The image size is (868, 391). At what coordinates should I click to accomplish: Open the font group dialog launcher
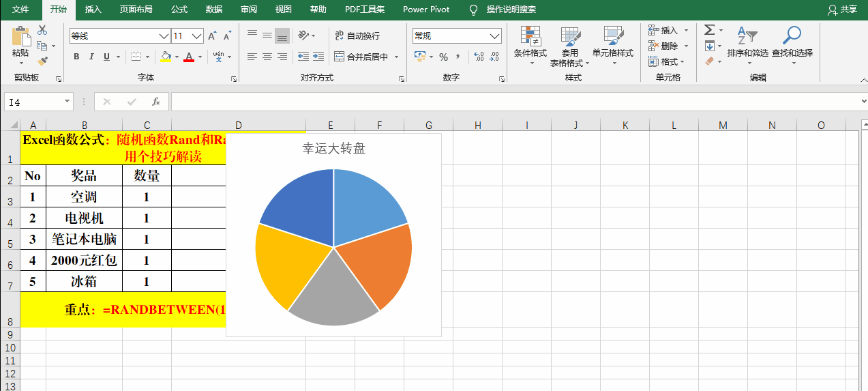pos(234,79)
